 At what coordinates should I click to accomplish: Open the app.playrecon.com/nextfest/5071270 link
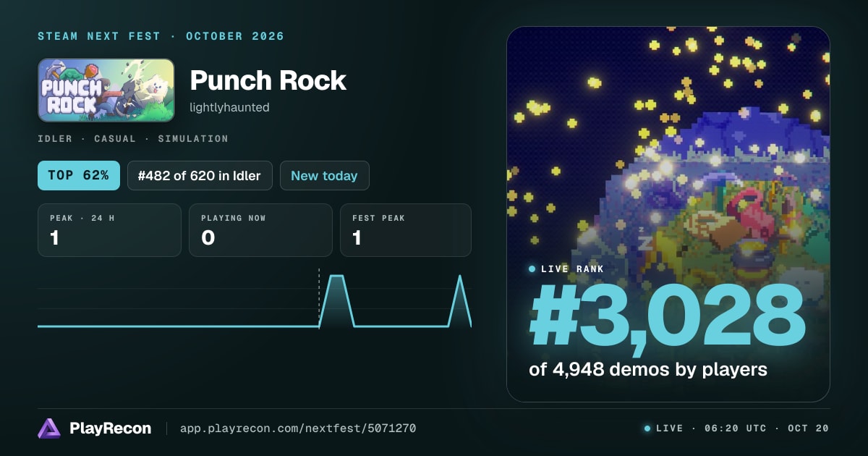(297, 428)
